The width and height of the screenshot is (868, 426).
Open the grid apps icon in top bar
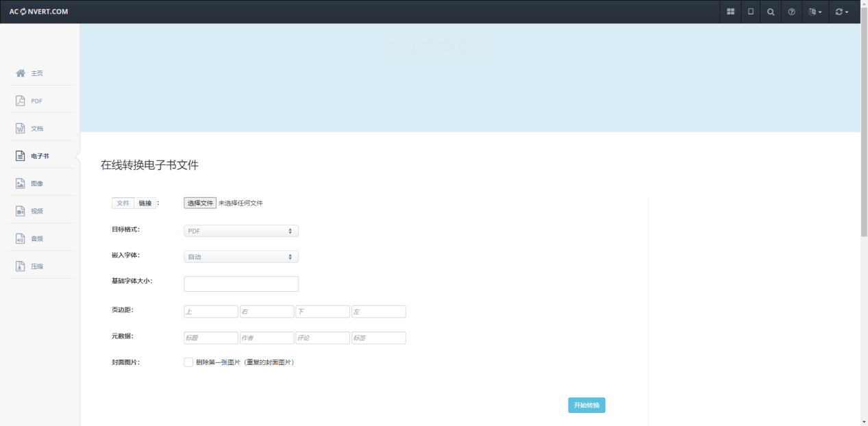[730, 12]
